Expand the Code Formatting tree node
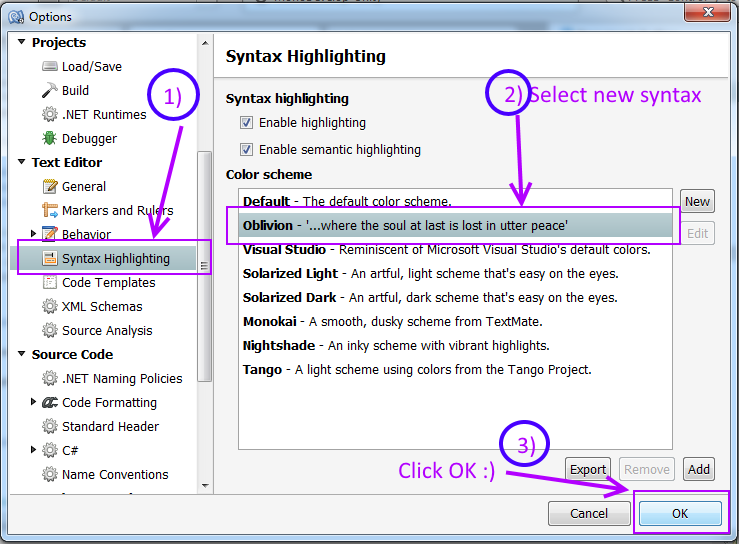 (x=33, y=402)
